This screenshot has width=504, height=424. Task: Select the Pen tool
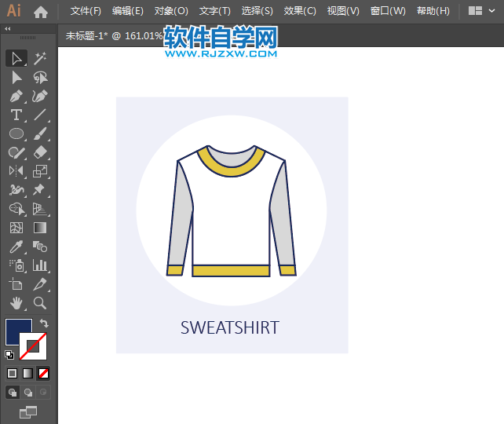[16, 96]
